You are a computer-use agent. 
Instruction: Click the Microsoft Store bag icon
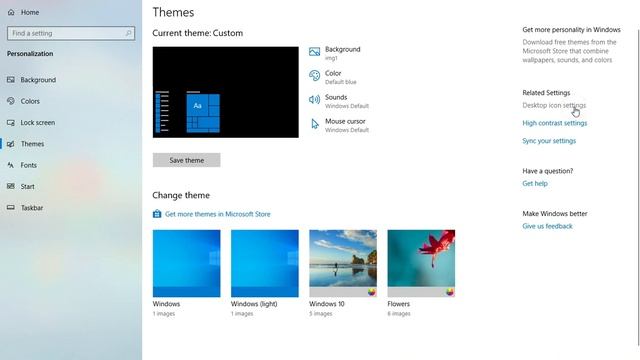pos(157,214)
